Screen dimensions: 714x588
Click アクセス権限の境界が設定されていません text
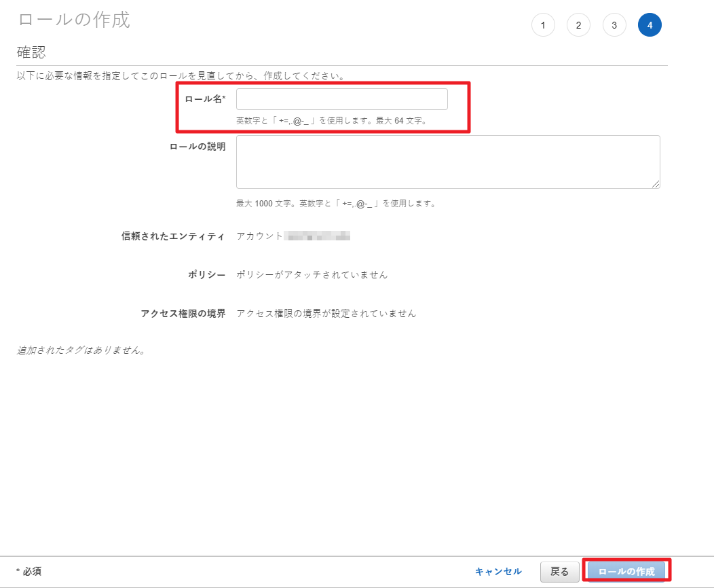click(x=326, y=314)
